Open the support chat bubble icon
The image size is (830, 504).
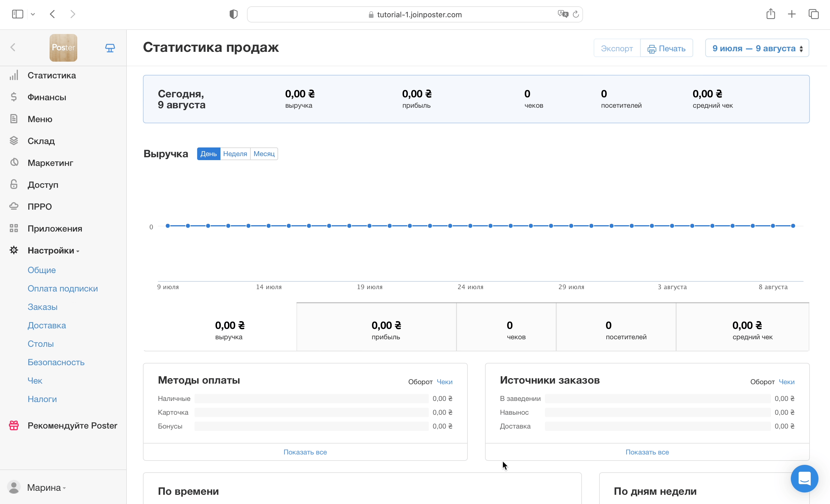click(x=804, y=478)
